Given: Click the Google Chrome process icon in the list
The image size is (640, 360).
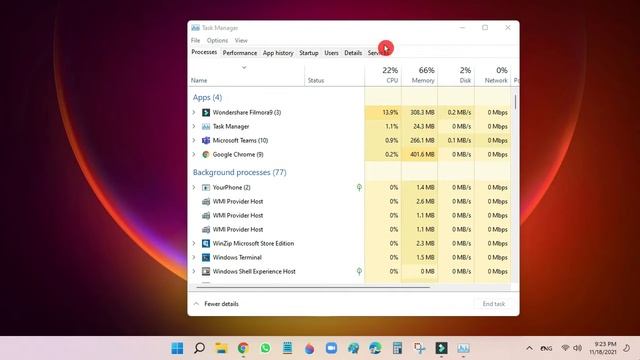Looking at the screenshot, I should click(206, 154).
